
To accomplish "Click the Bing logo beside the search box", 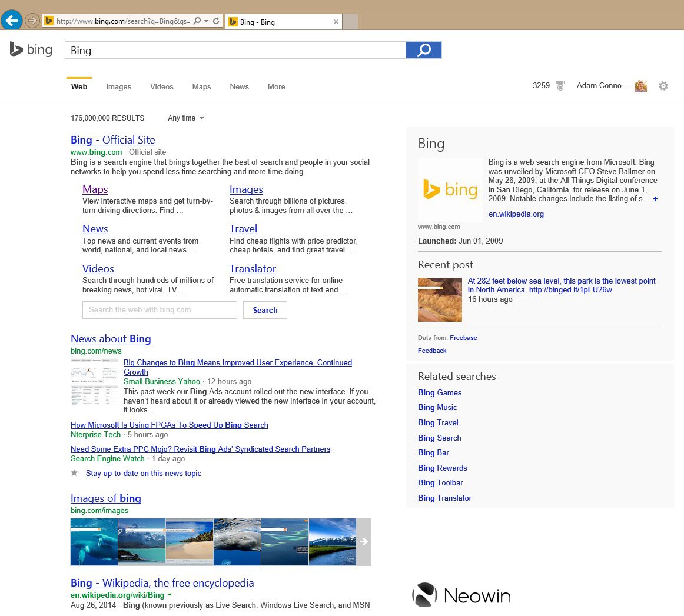I will pyautogui.click(x=31, y=49).
